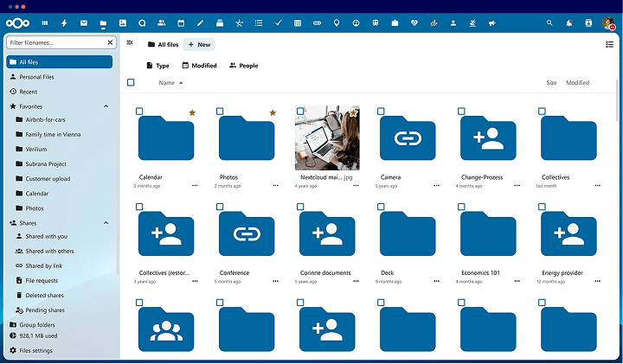Open the Announcements megaphone icon
This screenshot has width=623, height=364.
click(x=491, y=23)
